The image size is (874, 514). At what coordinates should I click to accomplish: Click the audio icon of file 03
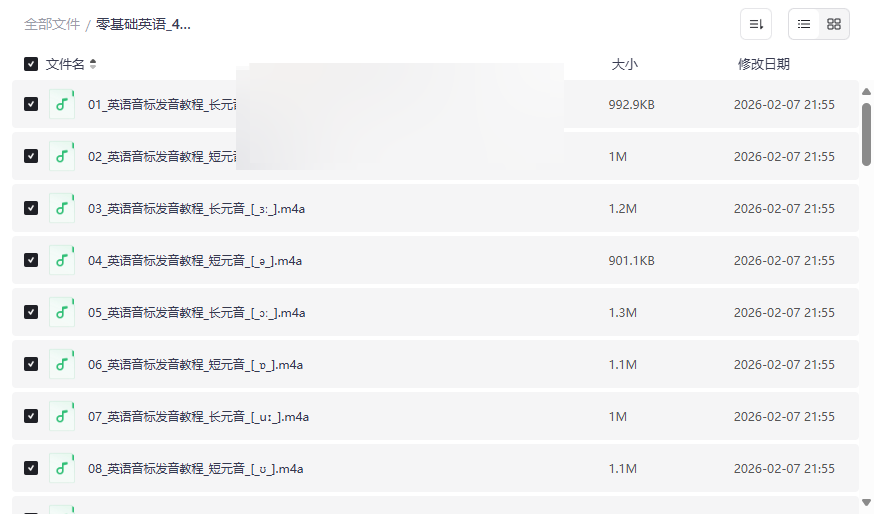pos(62,208)
